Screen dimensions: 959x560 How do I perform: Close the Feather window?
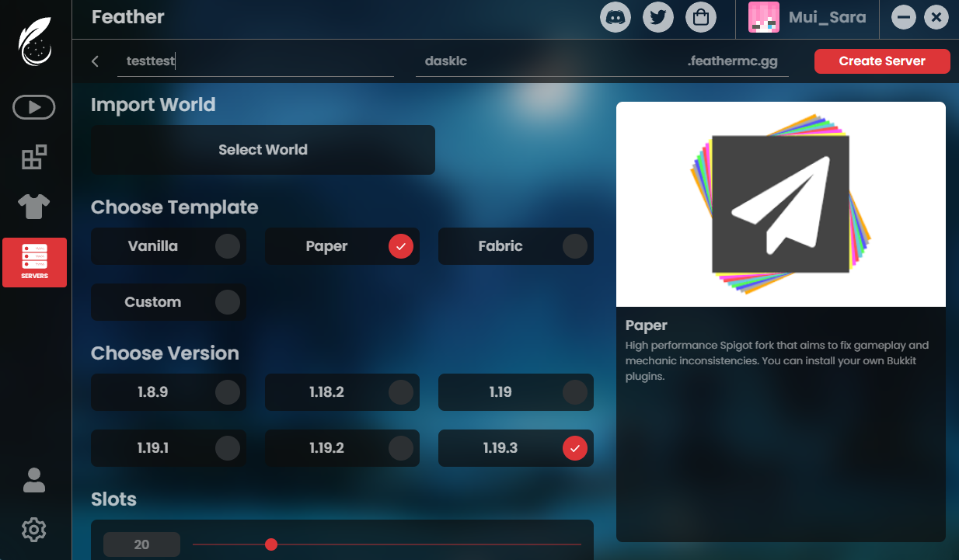tap(936, 17)
